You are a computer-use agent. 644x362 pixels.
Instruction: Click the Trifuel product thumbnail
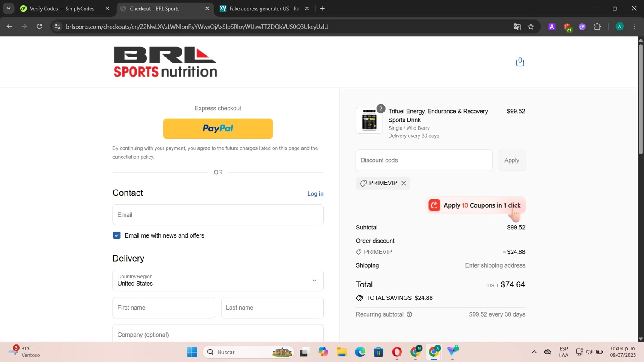coord(369,120)
